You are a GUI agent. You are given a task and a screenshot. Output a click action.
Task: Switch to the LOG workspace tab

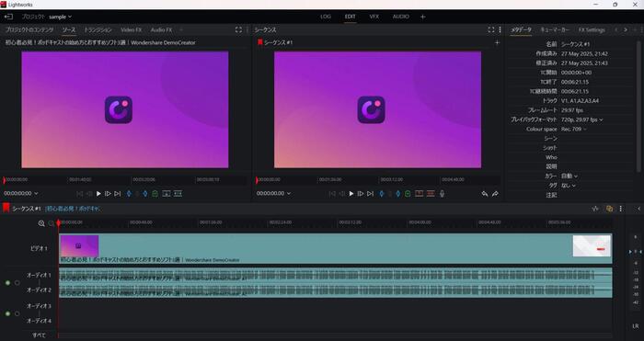[x=326, y=17]
